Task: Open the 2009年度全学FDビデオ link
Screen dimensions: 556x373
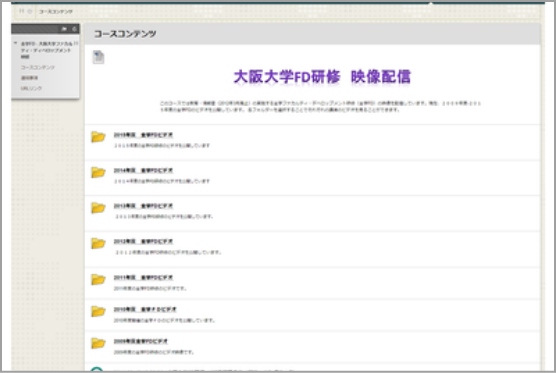Action: click(140, 341)
